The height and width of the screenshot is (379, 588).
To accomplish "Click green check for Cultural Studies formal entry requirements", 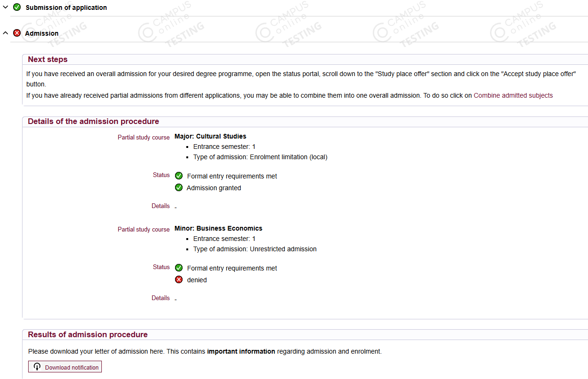I will (x=179, y=176).
